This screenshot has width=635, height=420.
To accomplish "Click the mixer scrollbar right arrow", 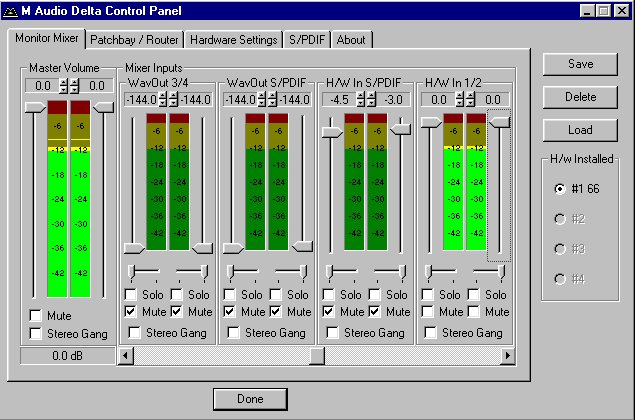I will (507, 355).
